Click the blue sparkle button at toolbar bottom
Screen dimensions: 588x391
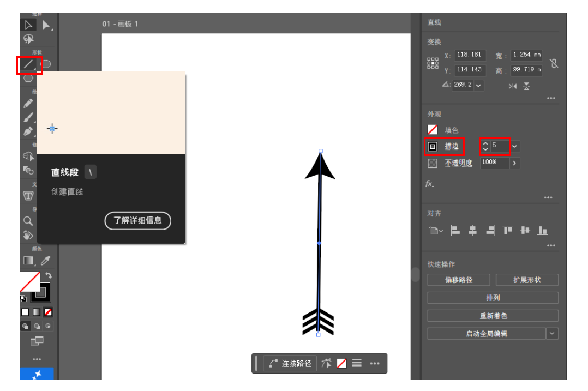pyautogui.click(x=37, y=374)
